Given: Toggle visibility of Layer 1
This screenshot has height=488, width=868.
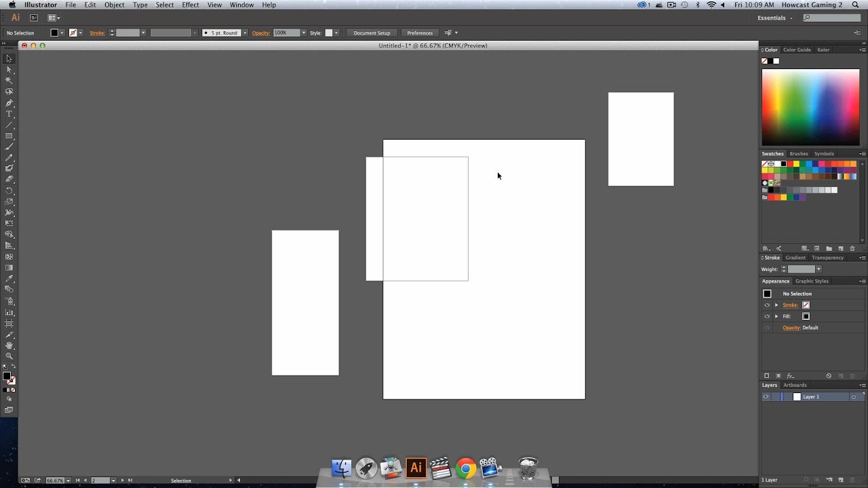Looking at the screenshot, I should (x=766, y=396).
